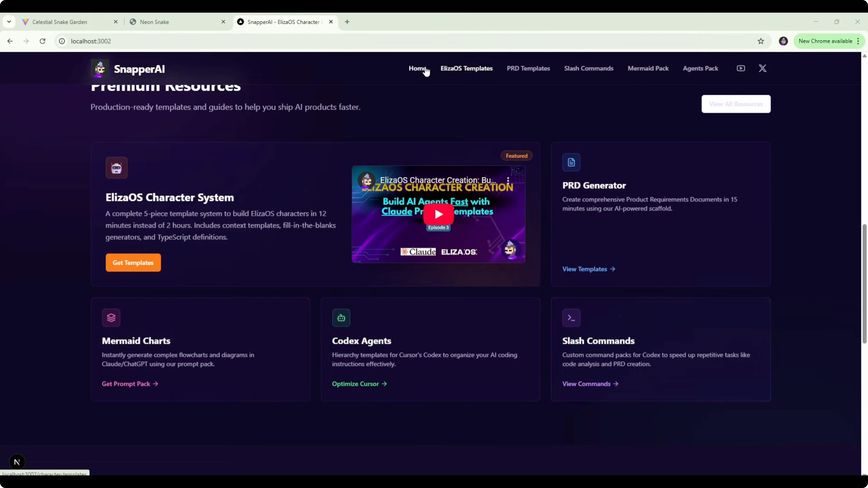Image resolution: width=868 pixels, height=488 pixels.
Task: Play the ElizaOS Character Creation video
Action: click(438, 214)
